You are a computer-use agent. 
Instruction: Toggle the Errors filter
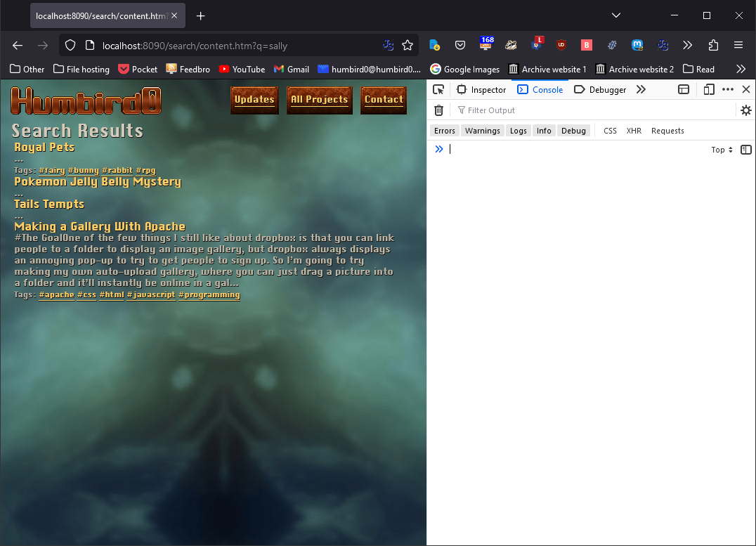coord(444,131)
